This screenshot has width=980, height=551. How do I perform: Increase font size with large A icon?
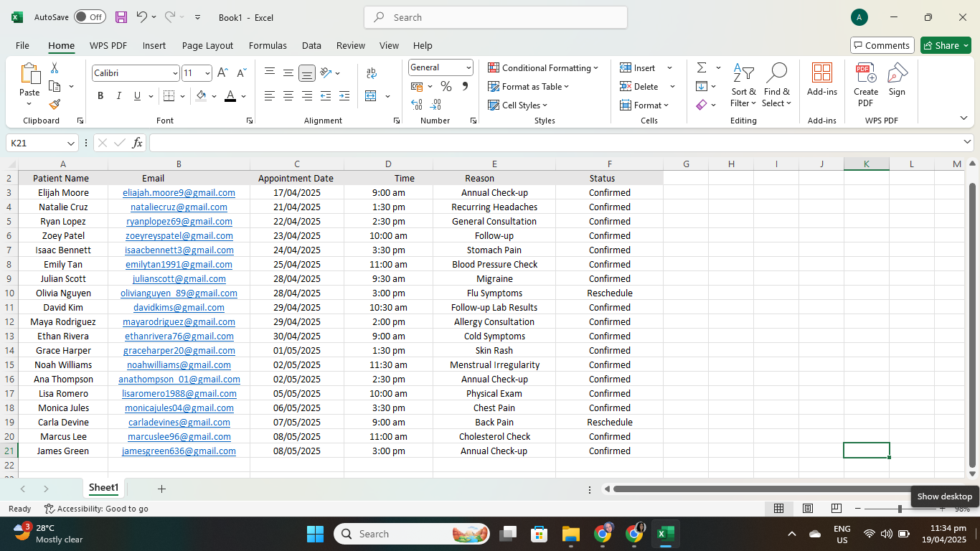click(x=222, y=73)
